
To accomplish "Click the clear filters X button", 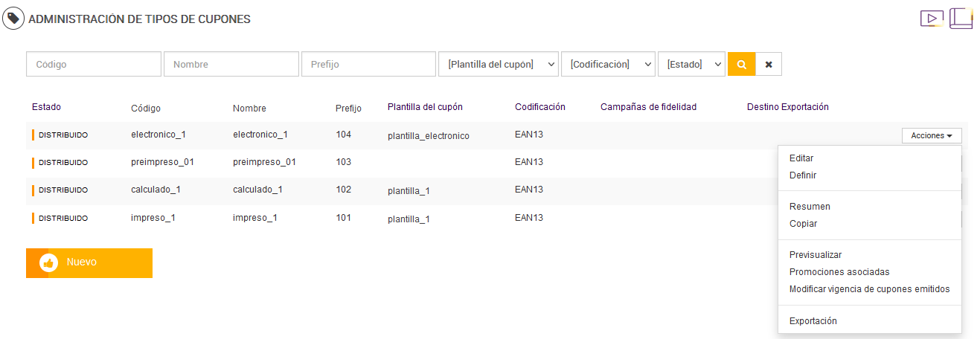I will point(769,64).
